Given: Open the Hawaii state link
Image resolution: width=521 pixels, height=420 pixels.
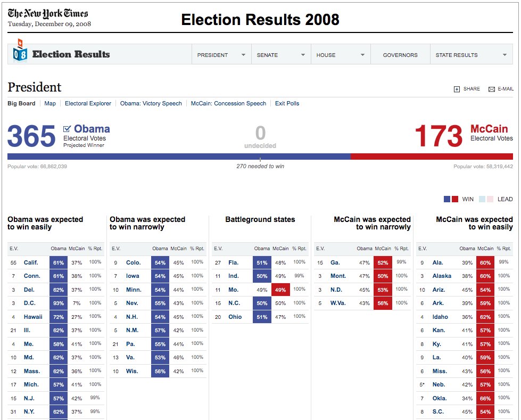Looking at the screenshot, I should click(33, 317).
